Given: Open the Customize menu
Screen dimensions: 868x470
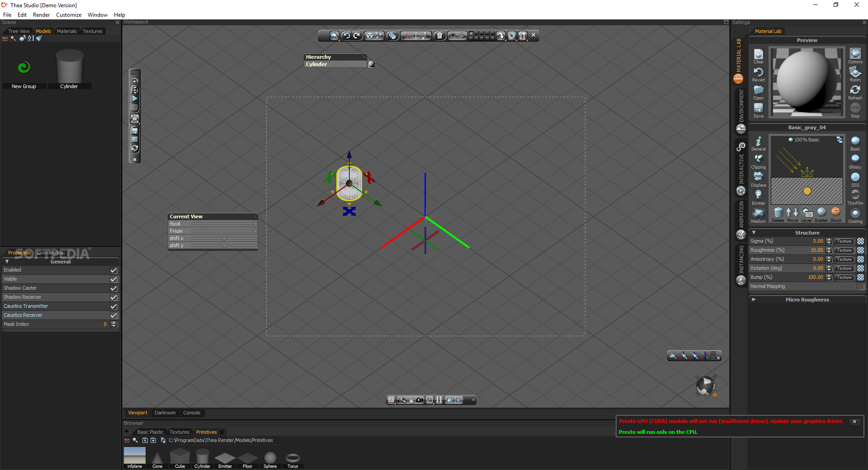Looking at the screenshot, I should point(69,15).
